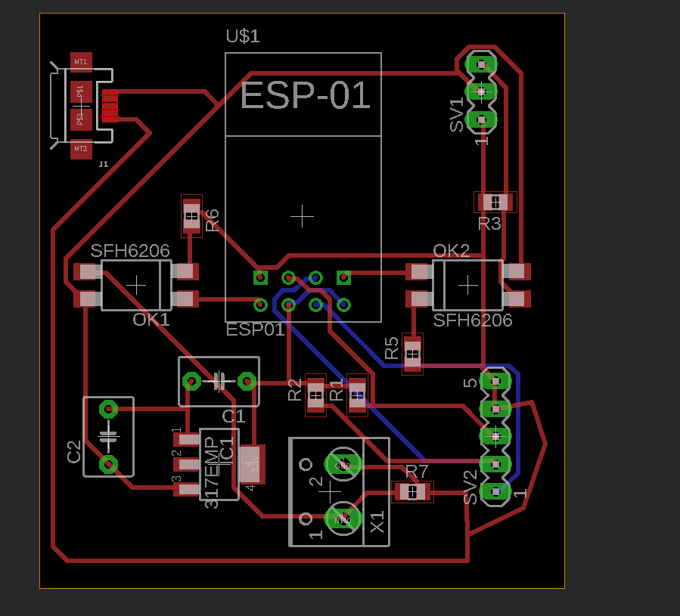Click the P$1 pad of the USB connector
This screenshot has width=680, height=616.
(x=81, y=91)
